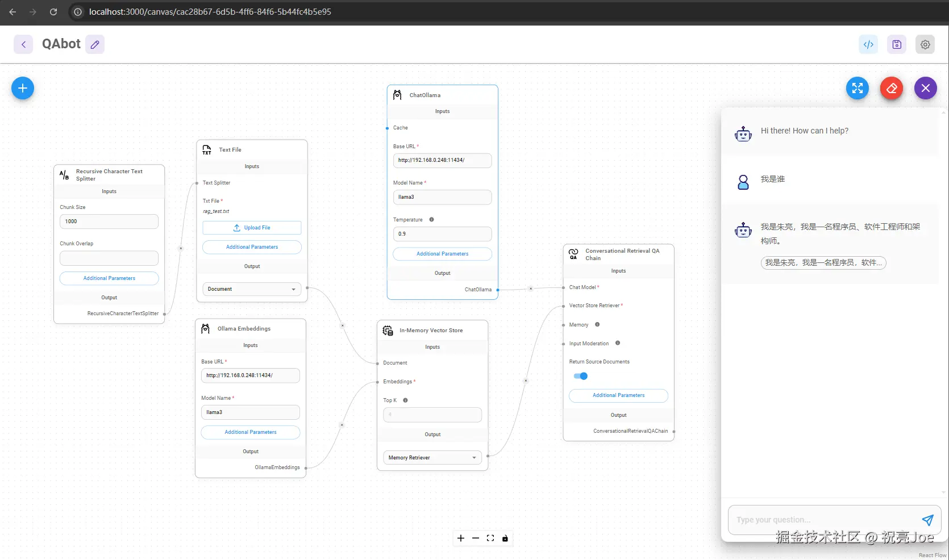Show the Temperature info tooltip icon
This screenshot has width=949, height=560.
point(431,220)
